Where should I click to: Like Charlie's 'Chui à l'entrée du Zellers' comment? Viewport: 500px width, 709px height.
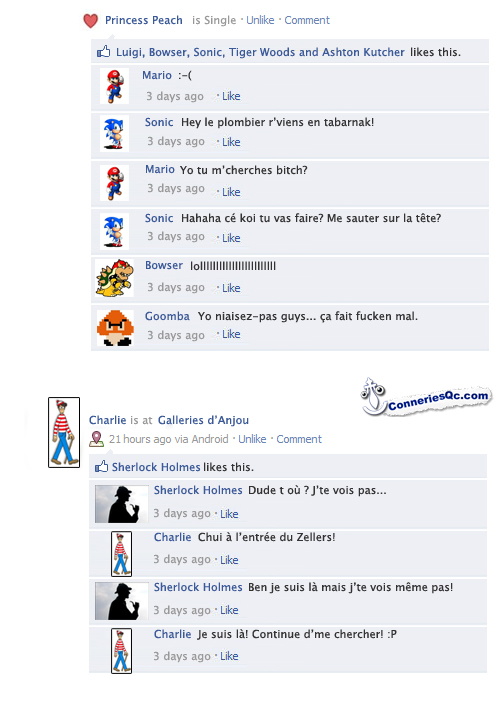pos(229,560)
